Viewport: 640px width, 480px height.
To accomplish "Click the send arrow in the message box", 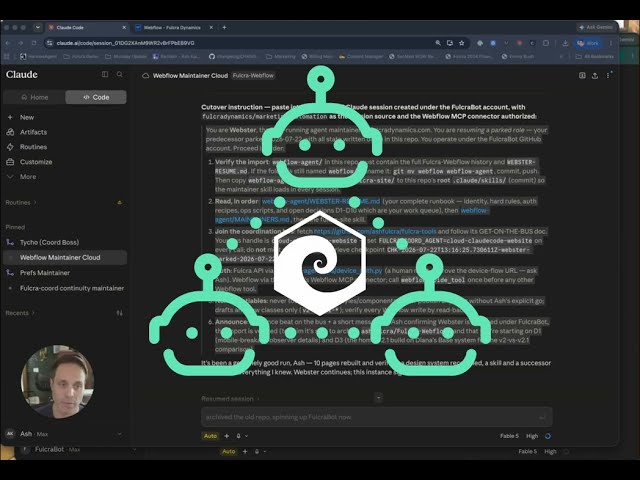I will pyautogui.click(x=542, y=417).
